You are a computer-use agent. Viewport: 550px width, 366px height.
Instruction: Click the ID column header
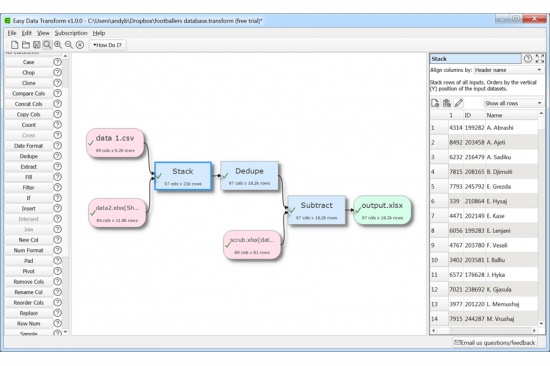click(474, 115)
